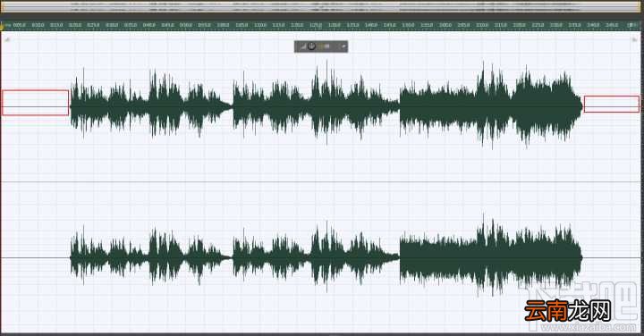Click the volume ramp icon in the HUD
Image resolution: width=644 pixels, height=336 pixels.
click(302, 46)
